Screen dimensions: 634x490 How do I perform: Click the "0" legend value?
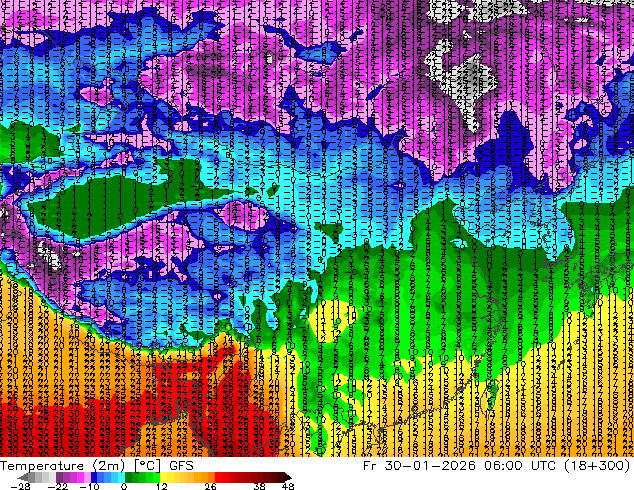(x=124, y=486)
